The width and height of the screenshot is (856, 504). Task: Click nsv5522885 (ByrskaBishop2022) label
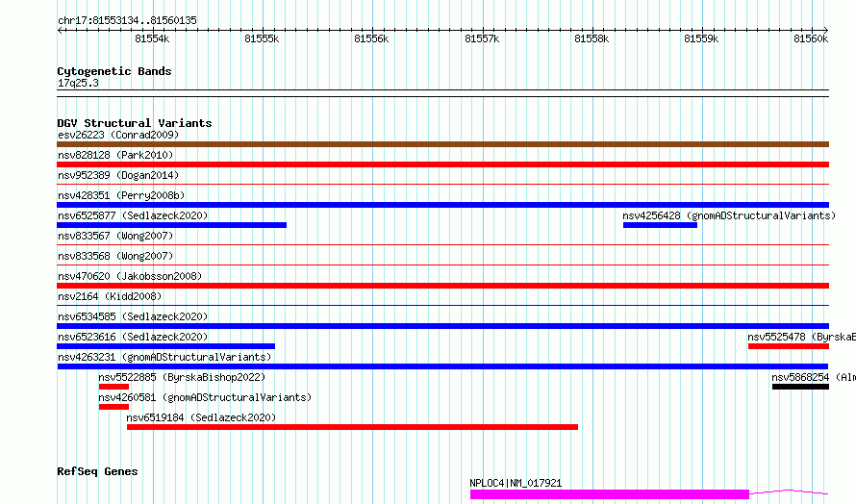pos(182,377)
